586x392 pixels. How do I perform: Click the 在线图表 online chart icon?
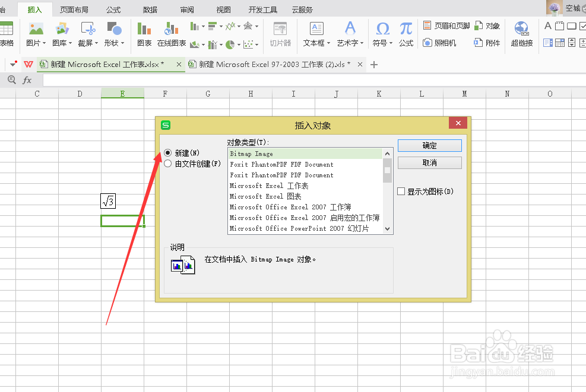tap(172, 28)
